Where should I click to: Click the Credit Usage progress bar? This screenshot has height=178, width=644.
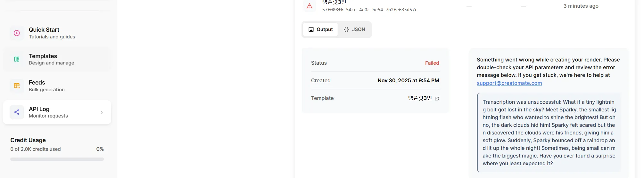point(57,159)
